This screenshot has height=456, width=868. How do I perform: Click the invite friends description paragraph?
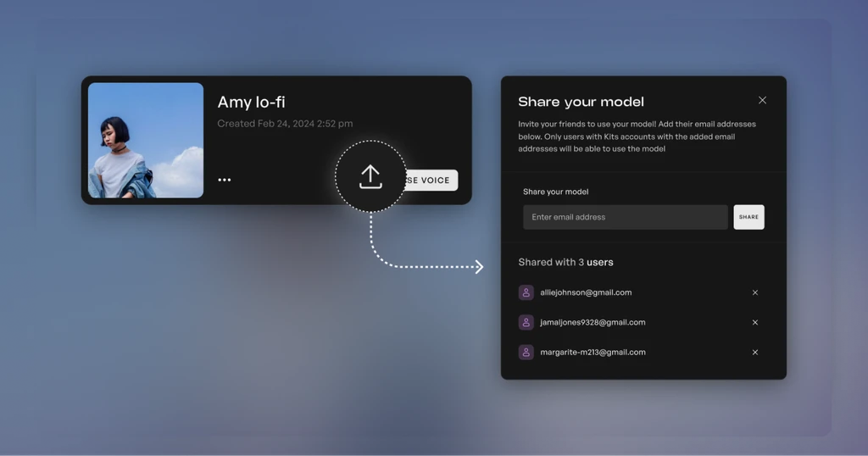click(x=637, y=136)
